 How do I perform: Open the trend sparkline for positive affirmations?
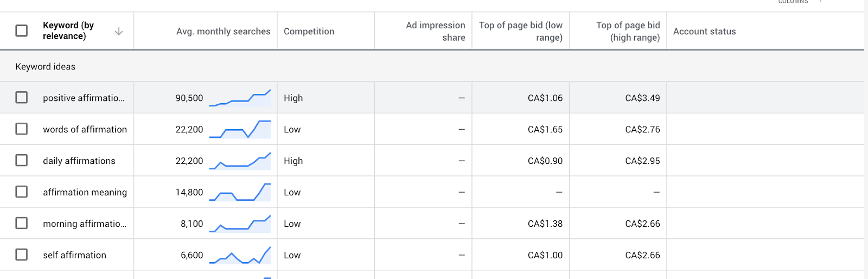point(240,98)
